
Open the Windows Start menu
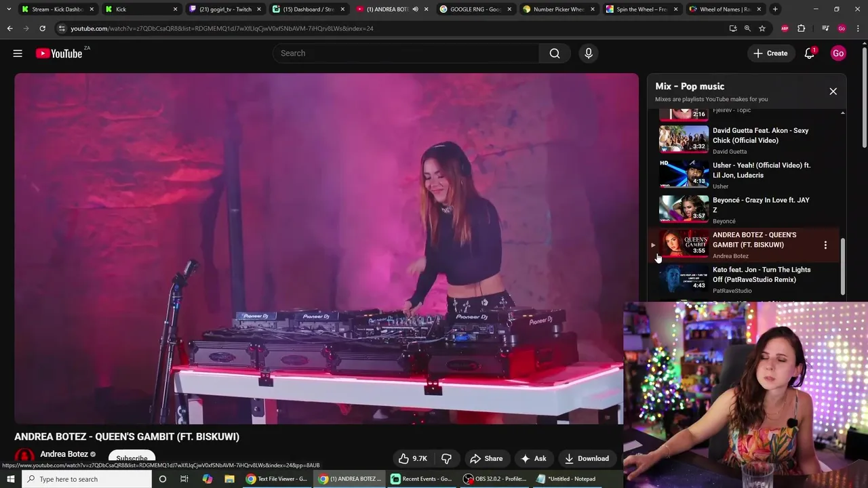click(10, 479)
